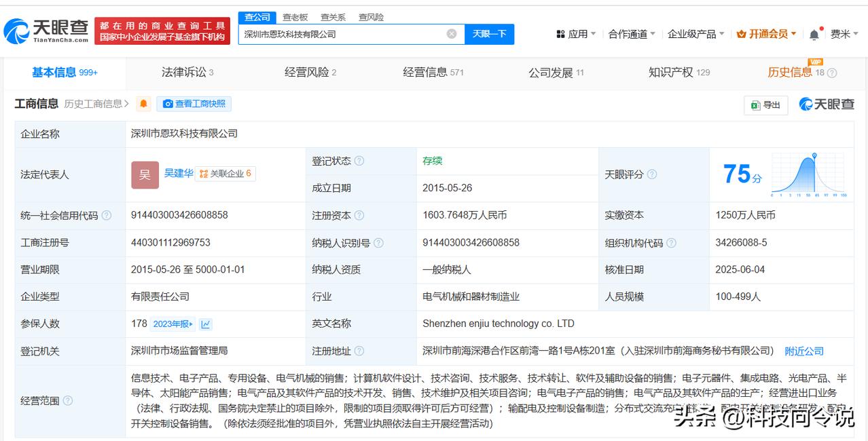Click the TianYanCha logo
The height and width of the screenshot is (441, 868).
[x=46, y=31]
